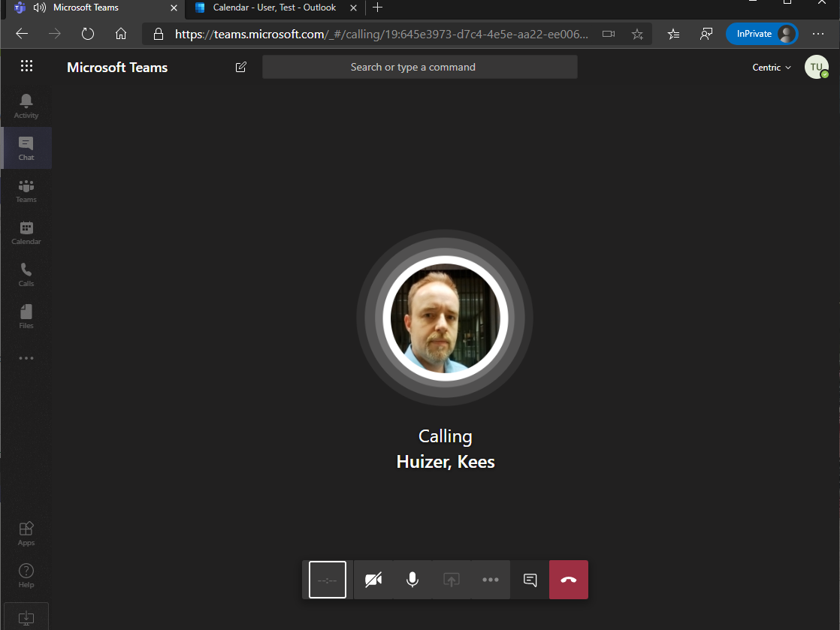This screenshot has height=630, width=840.
Task: Open the TU profile avatar menu
Action: click(817, 67)
